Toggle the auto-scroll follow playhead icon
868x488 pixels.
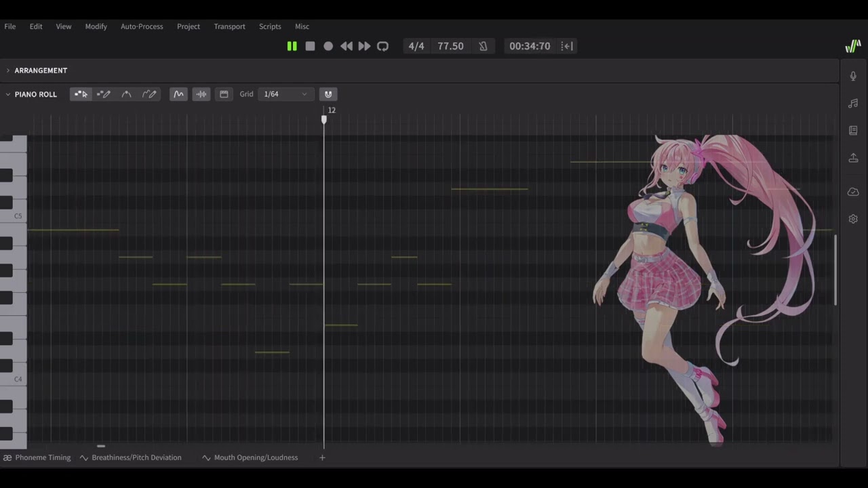tap(568, 46)
